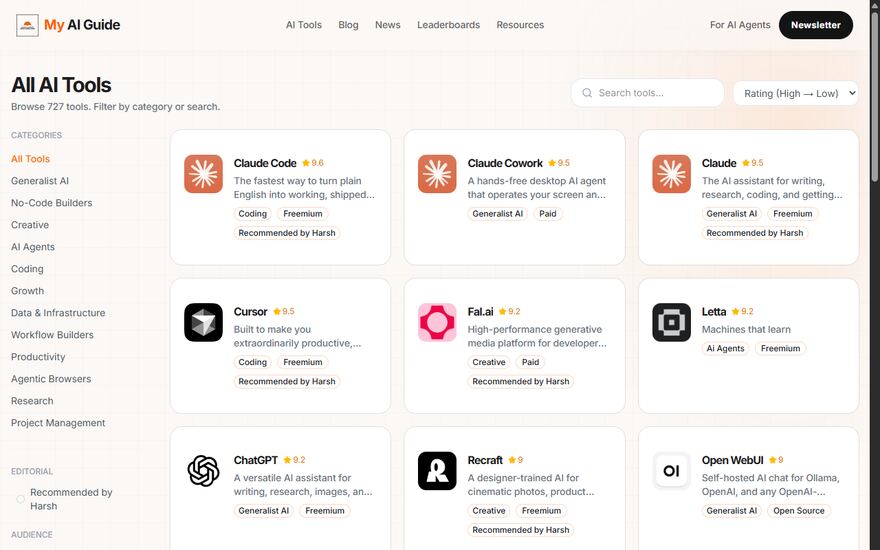Click the Claude app icon
The height and width of the screenshot is (550, 880).
point(671,174)
